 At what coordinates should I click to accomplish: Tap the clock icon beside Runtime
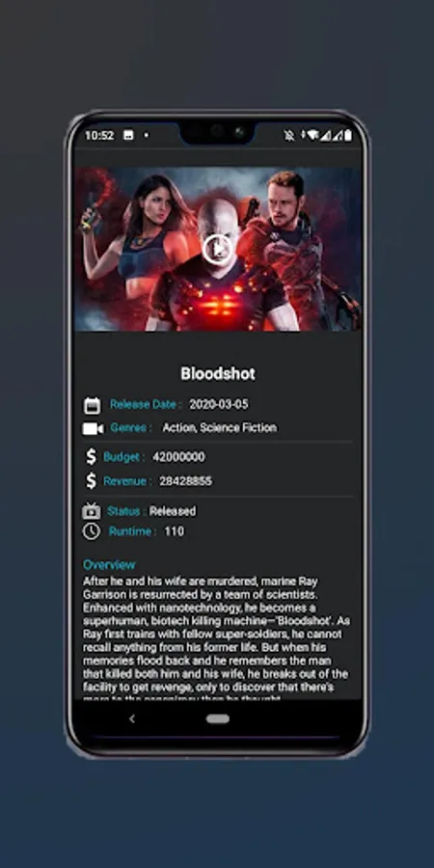pyautogui.click(x=92, y=531)
